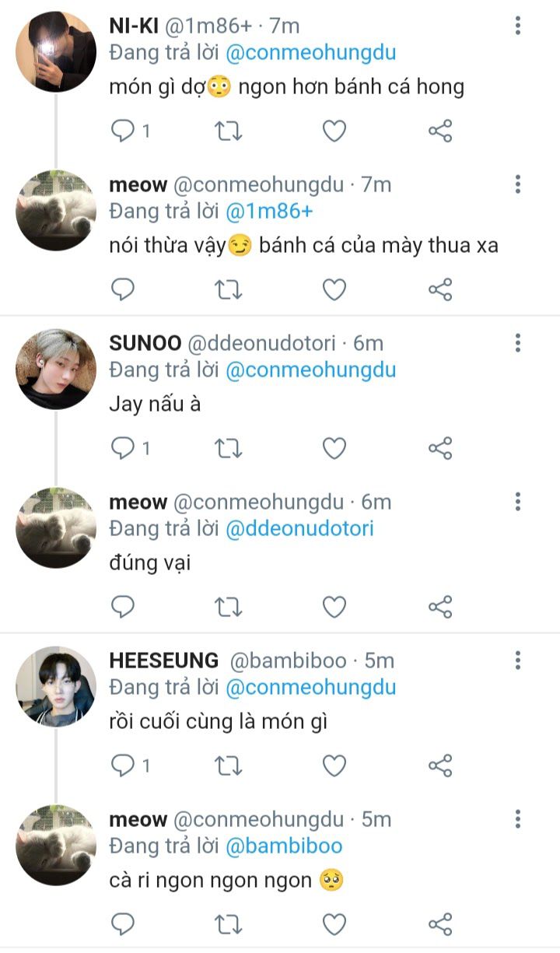Like SUNOO's 'Jay nấu à' tweet
The height and width of the screenshot is (953, 560).
[334, 448]
